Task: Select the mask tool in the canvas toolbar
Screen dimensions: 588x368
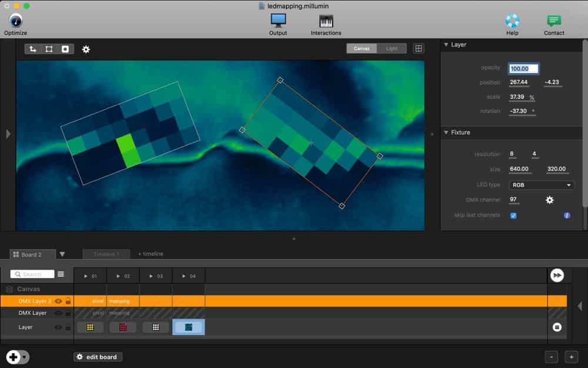Action: (65, 49)
